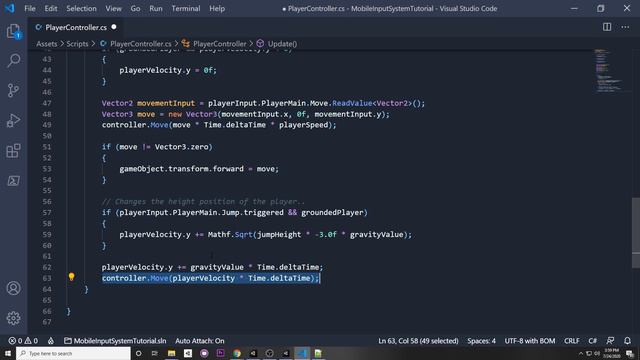Click Scripts in the breadcrumb
The image size is (640, 360).
[x=77, y=44]
